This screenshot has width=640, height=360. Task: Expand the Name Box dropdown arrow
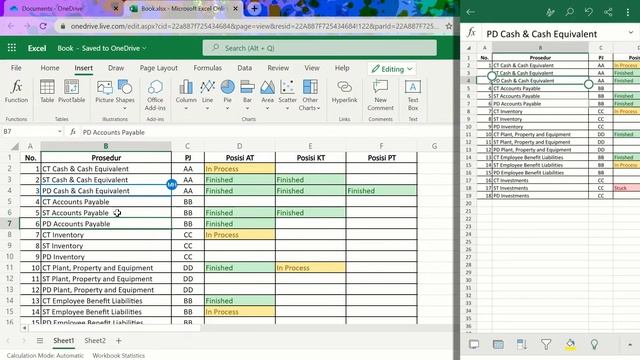tap(60, 131)
